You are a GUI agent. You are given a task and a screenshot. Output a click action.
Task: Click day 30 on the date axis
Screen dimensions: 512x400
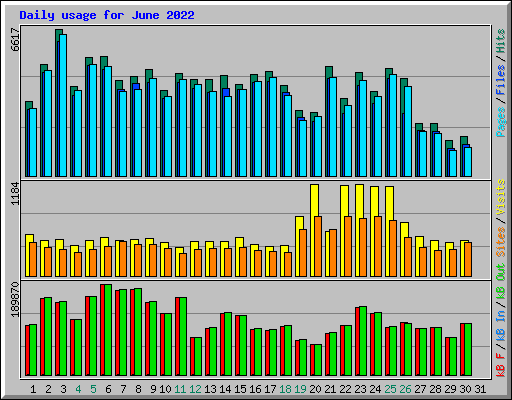465,389
